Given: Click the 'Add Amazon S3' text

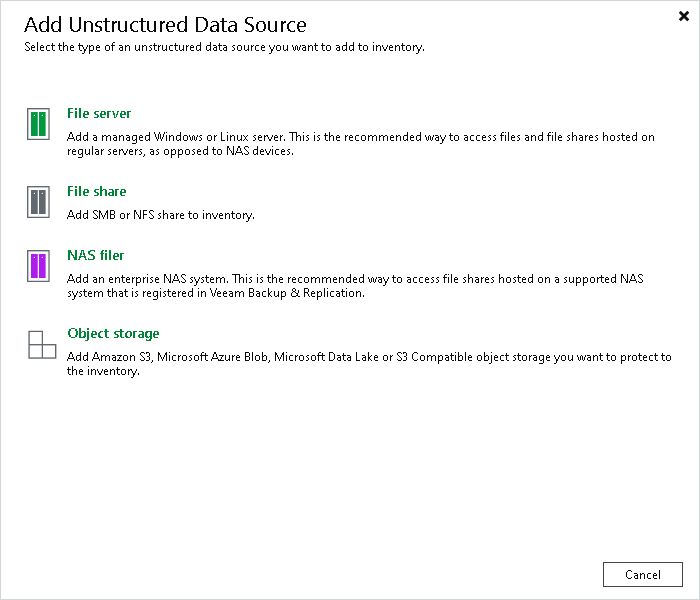Looking at the screenshot, I should coord(109,357).
